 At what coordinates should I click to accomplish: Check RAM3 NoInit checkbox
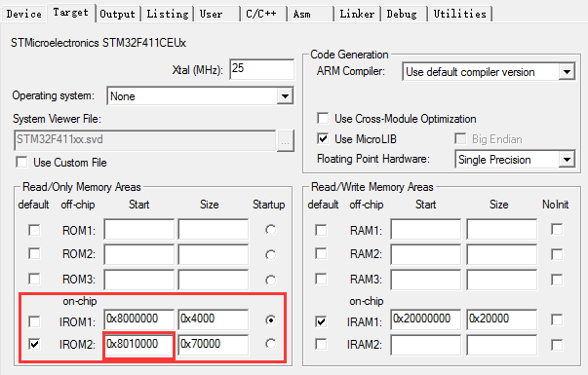pos(557,280)
